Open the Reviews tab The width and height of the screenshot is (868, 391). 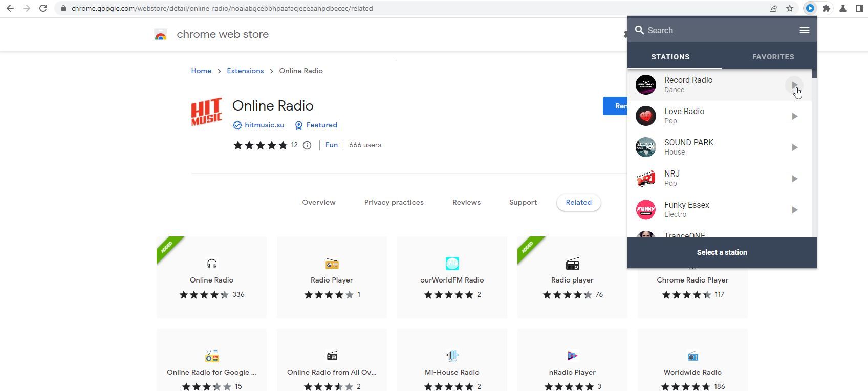coord(466,202)
